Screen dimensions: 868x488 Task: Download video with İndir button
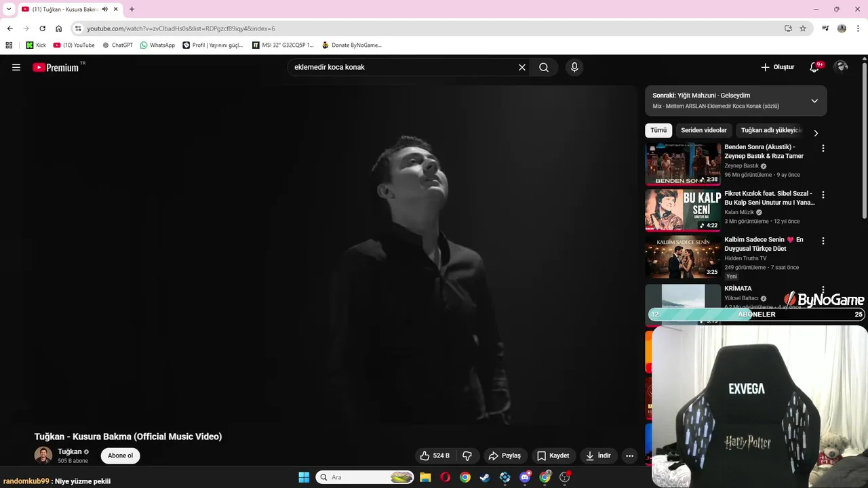[599, 455]
